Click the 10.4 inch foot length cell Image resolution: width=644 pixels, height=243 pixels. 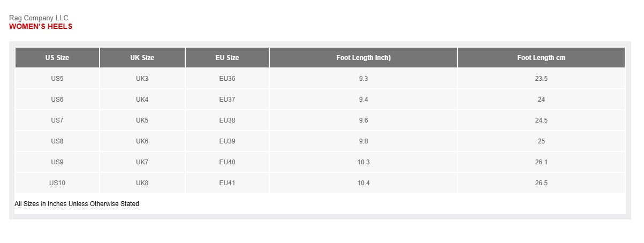pos(363,183)
